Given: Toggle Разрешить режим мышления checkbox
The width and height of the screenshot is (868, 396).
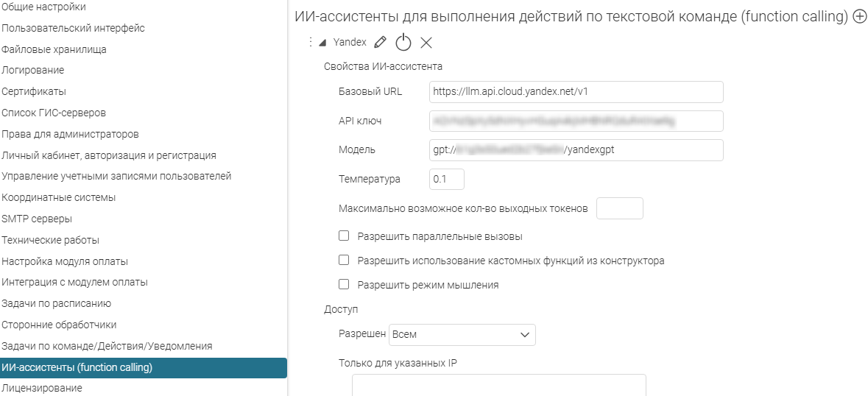Looking at the screenshot, I should click(344, 284).
